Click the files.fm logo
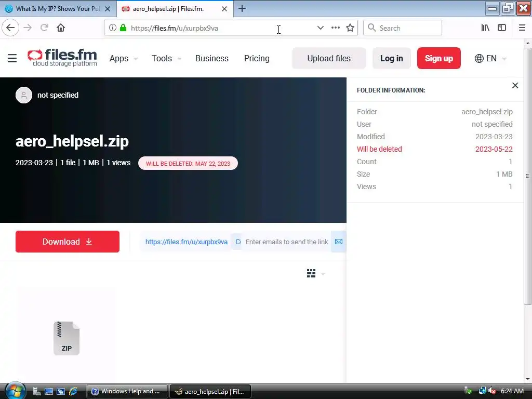Screen dimensions: 532x399 62,58
